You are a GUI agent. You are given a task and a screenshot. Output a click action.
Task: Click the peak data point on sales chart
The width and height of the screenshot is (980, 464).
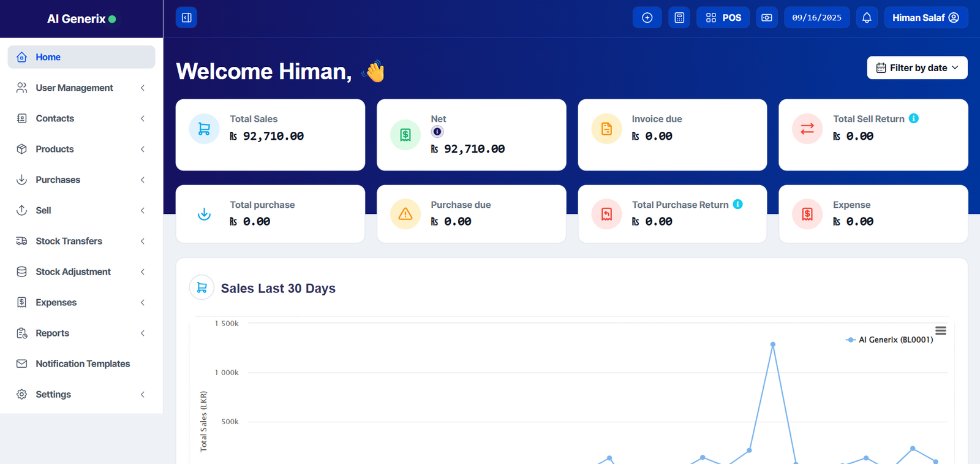(x=773, y=344)
